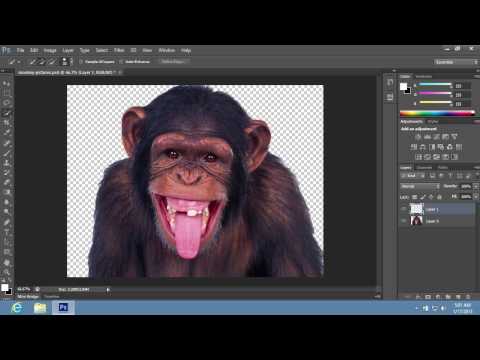Select the Spot Healing Brush tool
The width and height of the screenshot is (480, 360).
(x=7, y=144)
